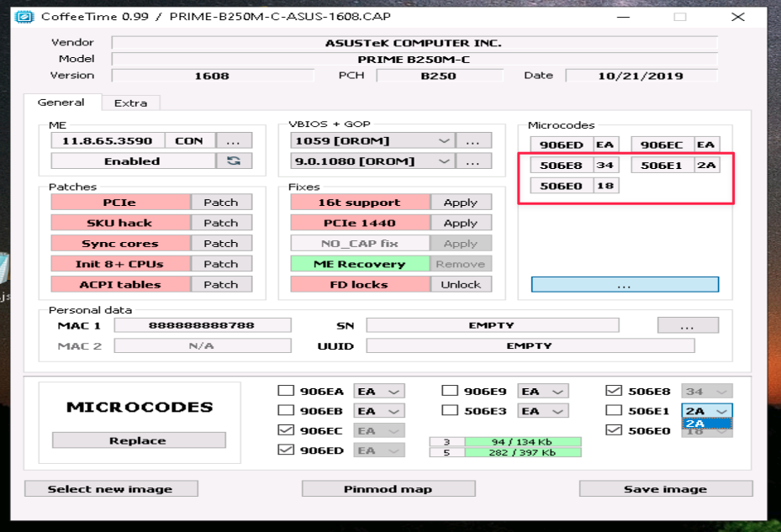Uncheck the 506E0 microcode checkbox
The width and height of the screenshot is (781, 532).
(x=614, y=429)
